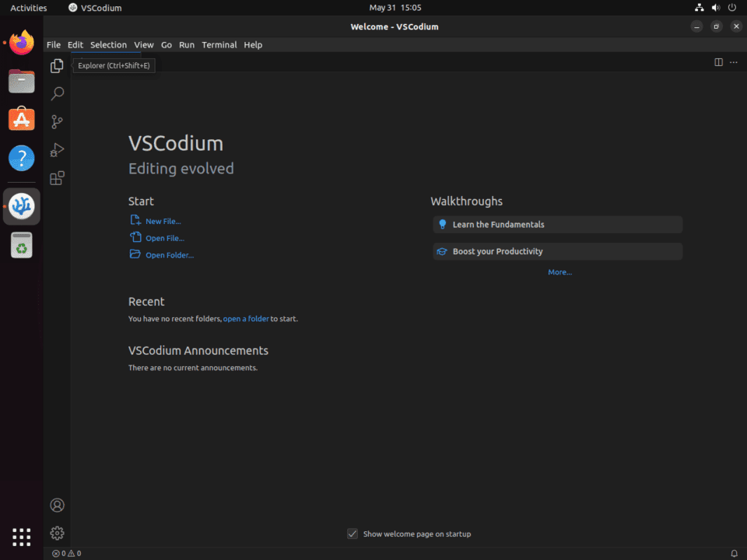Open the Search view
This screenshot has width=747, height=560.
point(56,93)
